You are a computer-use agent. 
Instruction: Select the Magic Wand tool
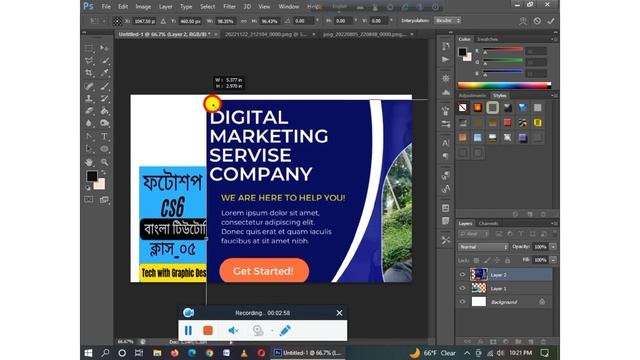[104, 60]
